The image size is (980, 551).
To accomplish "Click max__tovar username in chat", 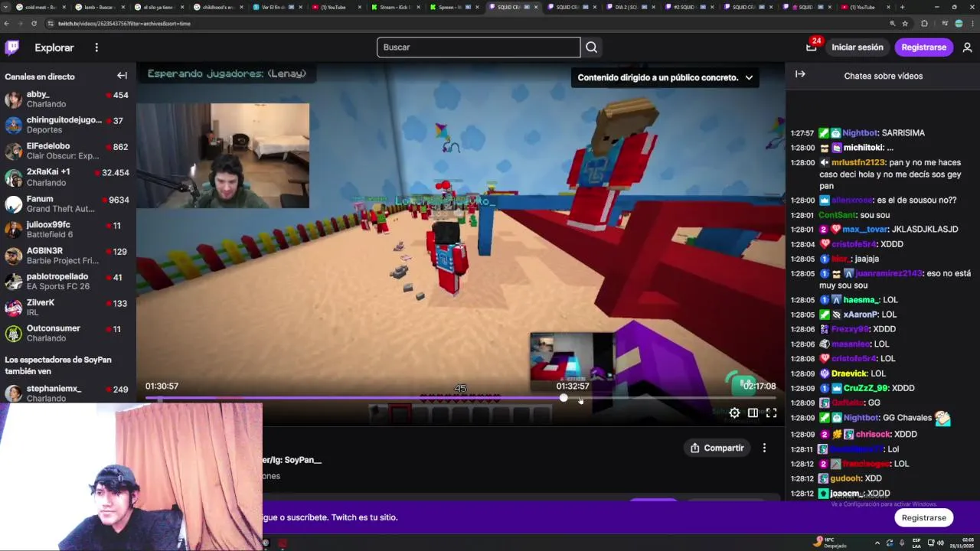I will [x=865, y=230].
